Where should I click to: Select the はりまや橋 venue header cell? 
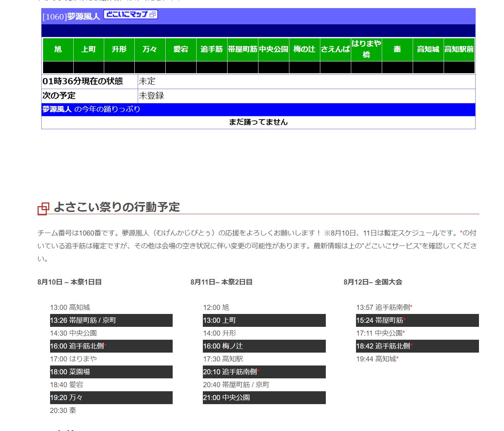click(366, 49)
